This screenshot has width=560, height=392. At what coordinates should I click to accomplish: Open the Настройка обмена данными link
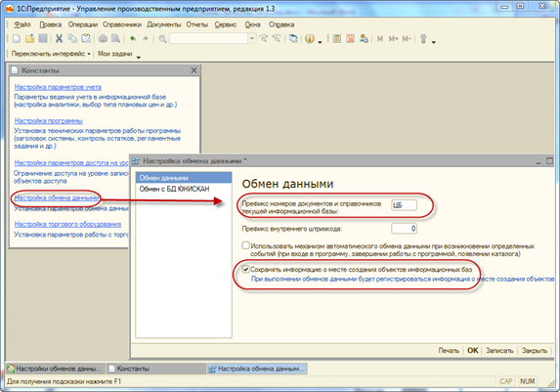coord(57,197)
